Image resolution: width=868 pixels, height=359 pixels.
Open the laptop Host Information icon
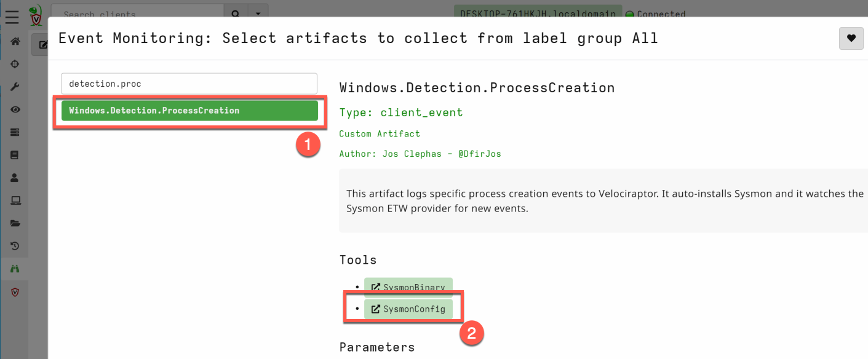[15, 200]
